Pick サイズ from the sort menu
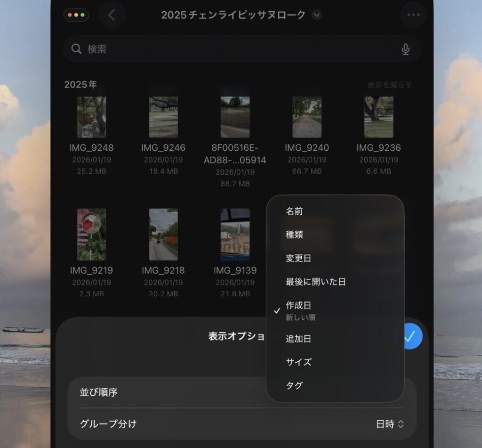Screen dimensions: 482x448 [298, 362]
